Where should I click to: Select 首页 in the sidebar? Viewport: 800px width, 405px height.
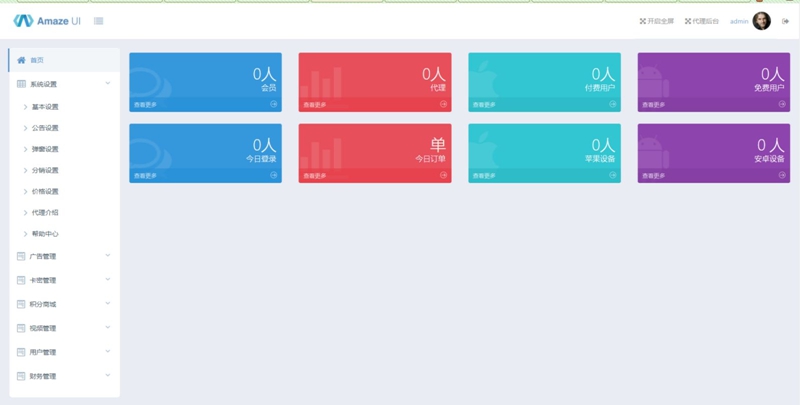pyautogui.click(x=37, y=60)
